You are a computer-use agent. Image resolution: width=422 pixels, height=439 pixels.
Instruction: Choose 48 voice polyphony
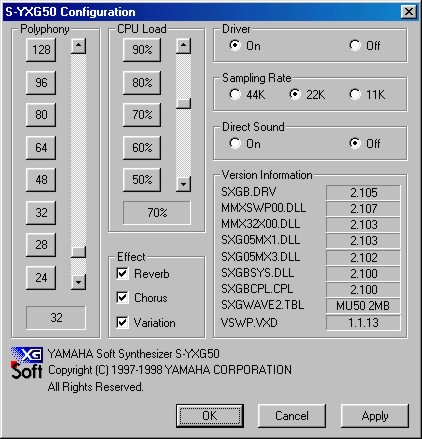point(41,180)
